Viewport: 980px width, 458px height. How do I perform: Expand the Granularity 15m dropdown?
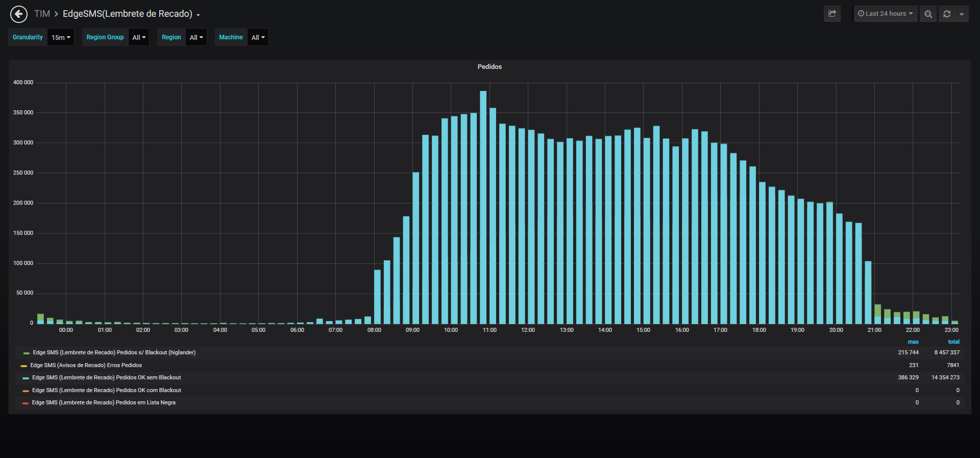click(61, 37)
